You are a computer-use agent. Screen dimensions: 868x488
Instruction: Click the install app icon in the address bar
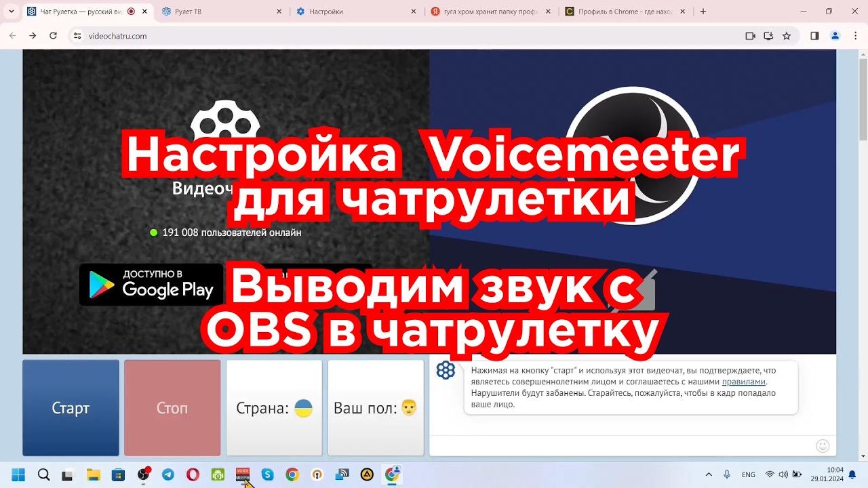pos(768,36)
